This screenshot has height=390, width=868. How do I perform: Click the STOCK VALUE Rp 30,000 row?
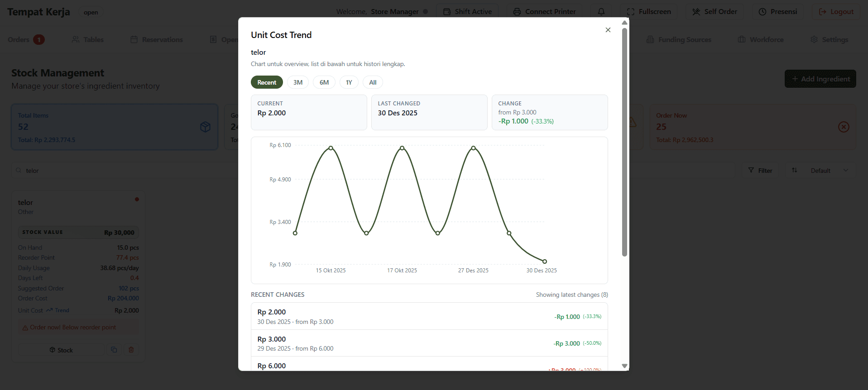pyautogui.click(x=78, y=232)
